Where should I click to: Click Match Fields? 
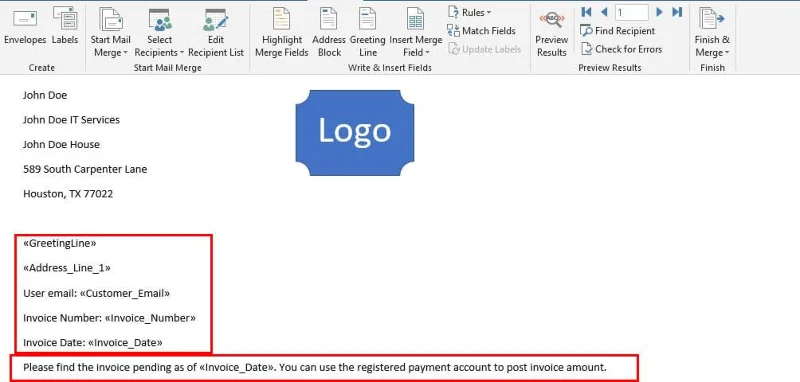pyautogui.click(x=482, y=31)
